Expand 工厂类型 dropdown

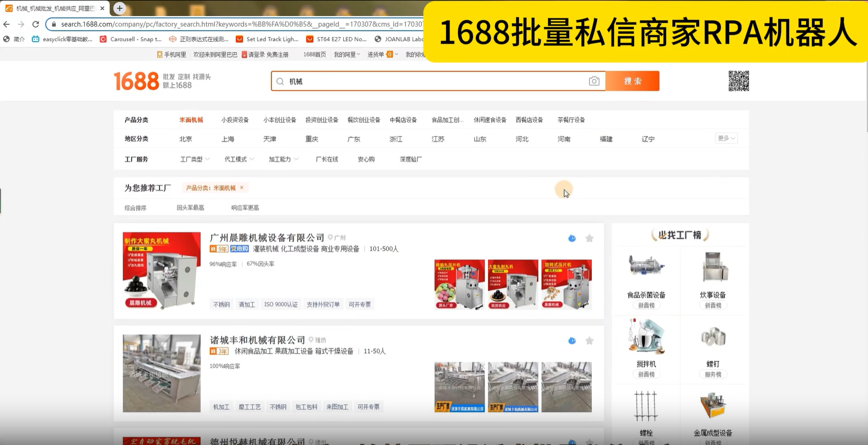tap(195, 159)
